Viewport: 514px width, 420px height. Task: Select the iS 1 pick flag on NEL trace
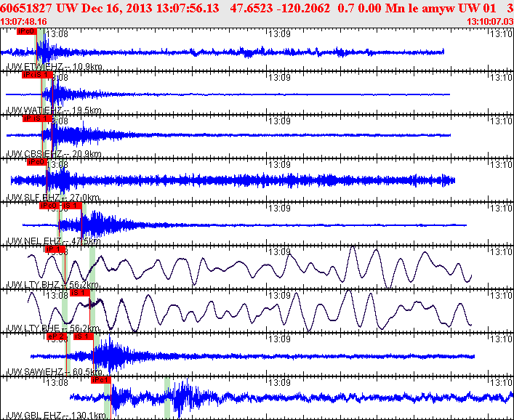[x=71, y=206]
